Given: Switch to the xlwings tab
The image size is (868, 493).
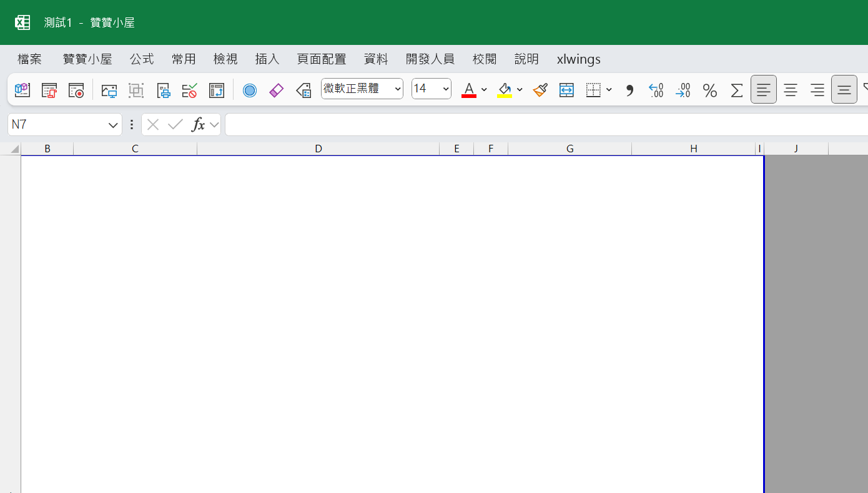Looking at the screenshot, I should pos(579,59).
